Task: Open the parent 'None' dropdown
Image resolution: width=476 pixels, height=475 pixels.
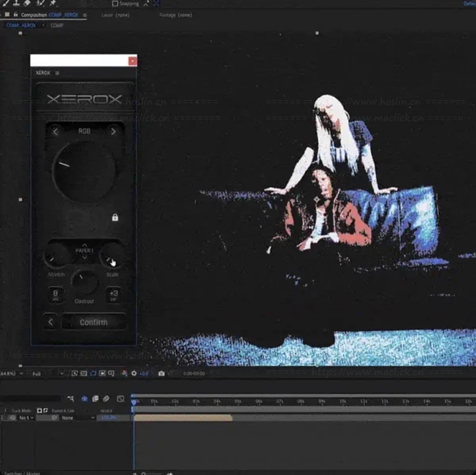Action: (x=78, y=418)
